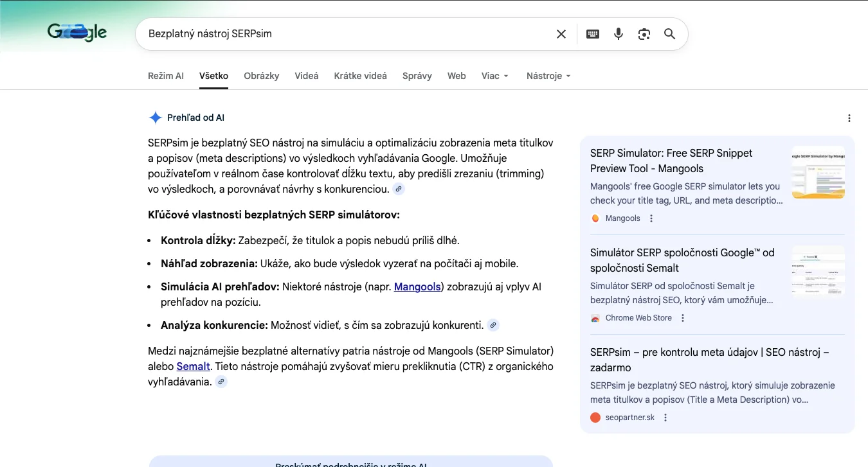Click source link icon after Analýza konkurencie
The height and width of the screenshot is (467, 868).
coord(493,325)
